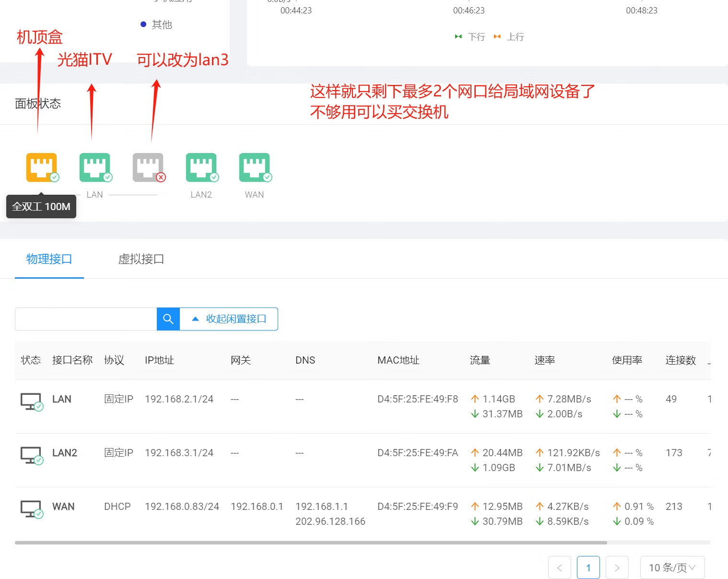Select the orange port icon in panel status
The image size is (728, 579).
tap(42, 167)
